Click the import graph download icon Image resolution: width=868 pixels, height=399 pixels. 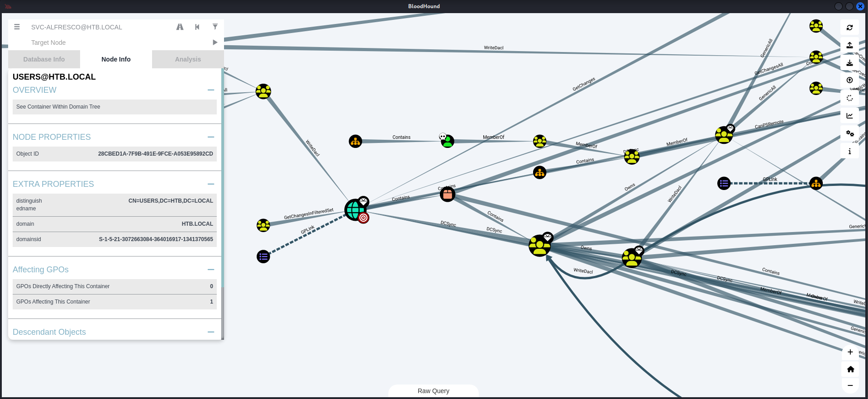[x=849, y=63]
